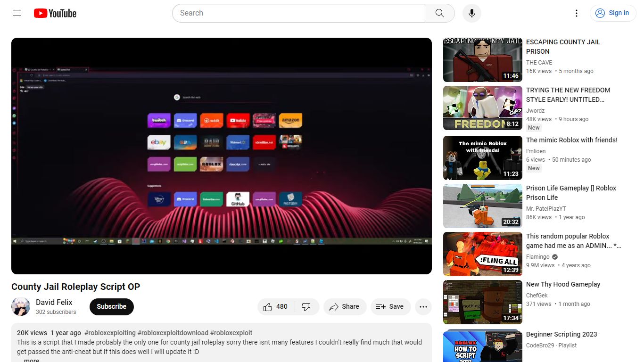Screen dimensions: 644x362
Task: Open Beginner Scripting 2023 playlist thumbnail
Action: click(483, 346)
